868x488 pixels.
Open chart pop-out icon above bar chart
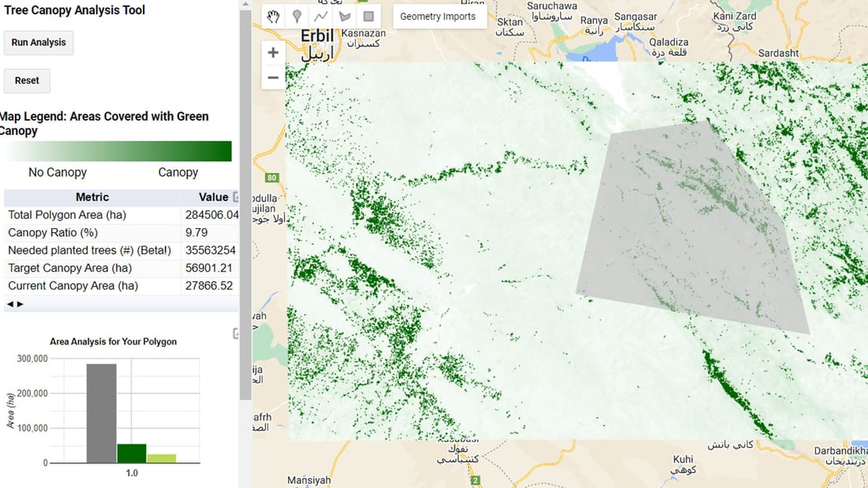(235, 334)
